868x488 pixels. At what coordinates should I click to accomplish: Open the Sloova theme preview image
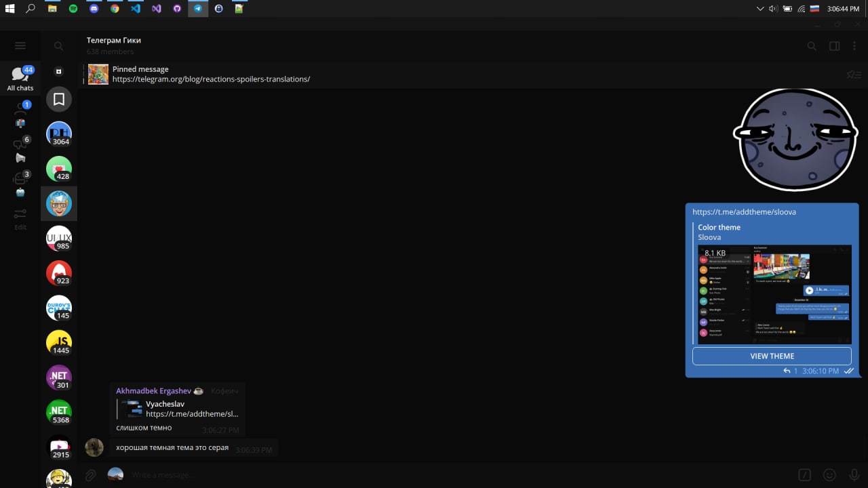click(775, 294)
